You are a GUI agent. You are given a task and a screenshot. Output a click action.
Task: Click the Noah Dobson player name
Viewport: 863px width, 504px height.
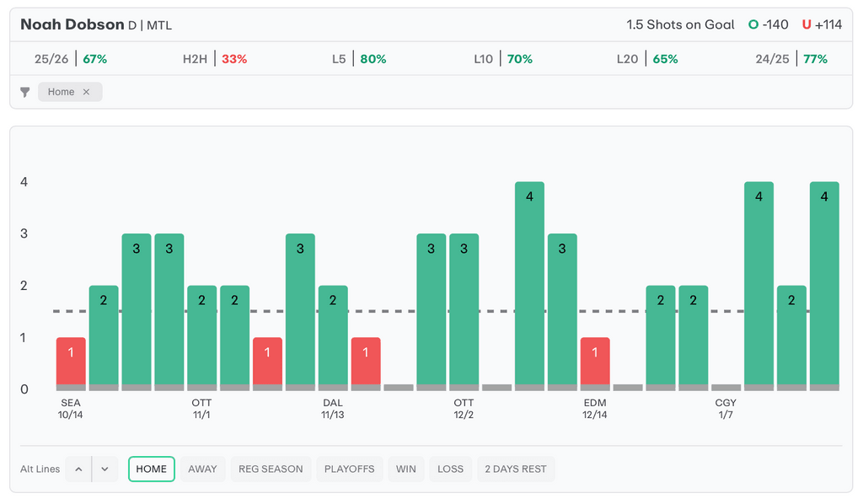point(72,24)
